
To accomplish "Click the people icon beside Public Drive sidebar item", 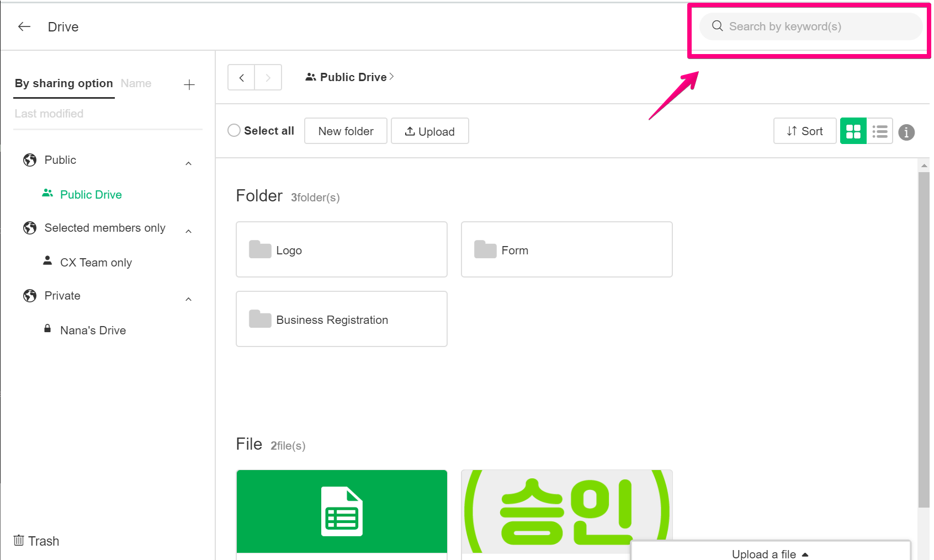I will [47, 193].
